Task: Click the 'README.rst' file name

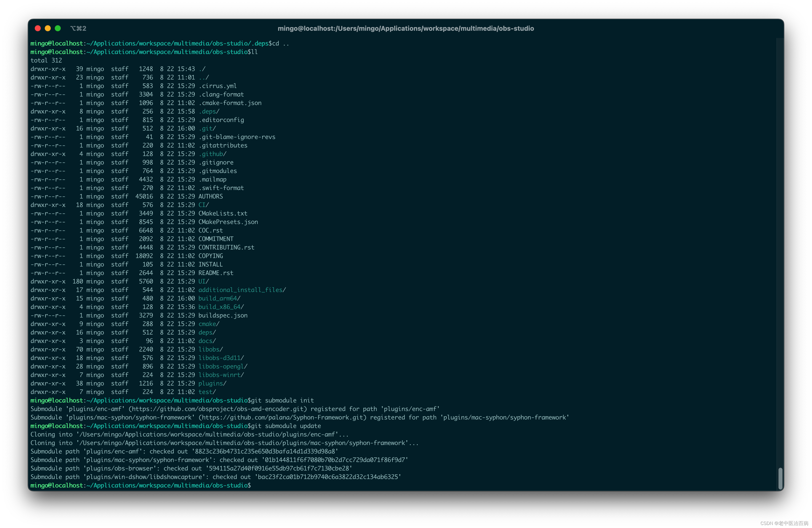Action: pos(216,273)
